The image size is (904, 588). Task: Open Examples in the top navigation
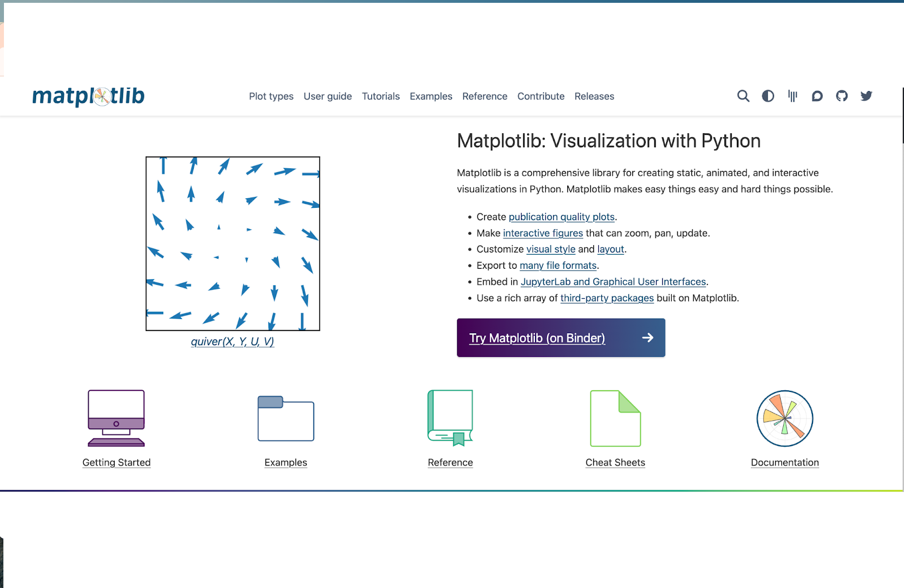click(x=431, y=96)
